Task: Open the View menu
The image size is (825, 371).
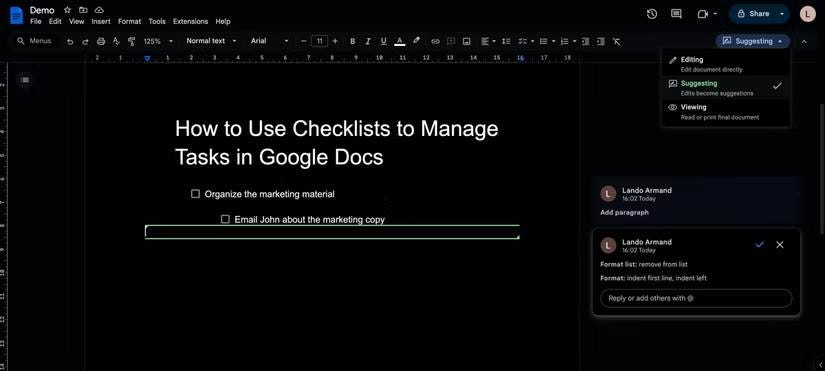Action: tap(77, 22)
